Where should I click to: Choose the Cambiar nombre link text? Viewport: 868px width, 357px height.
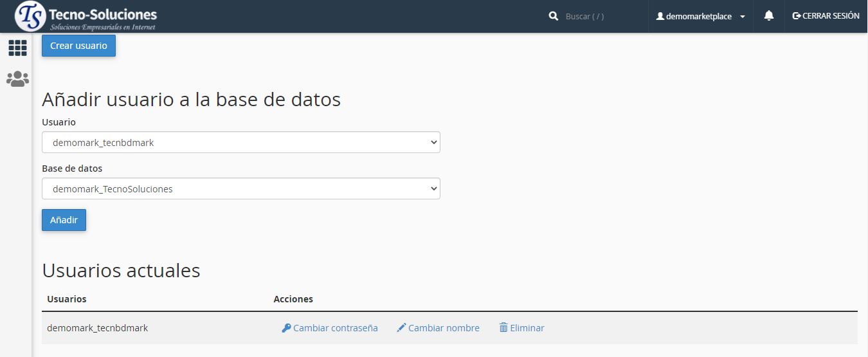(444, 328)
